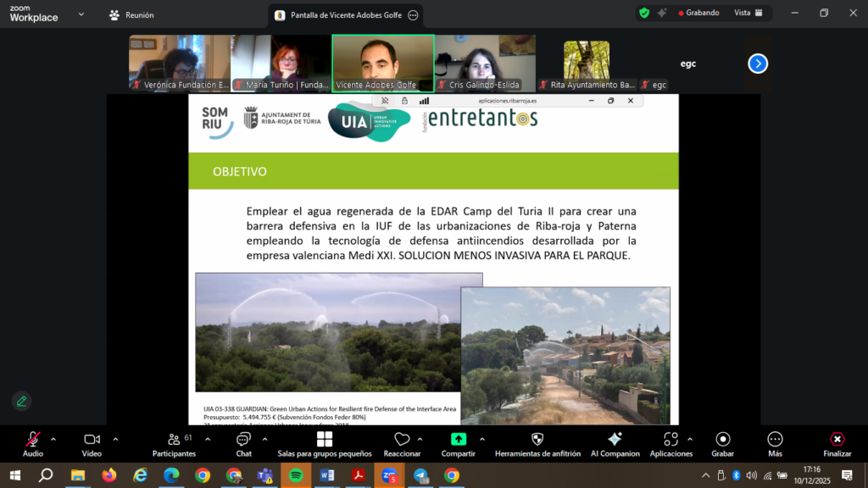Open Reaccionar heart menu
Image resolution: width=868 pixels, height=488 pixels.
[402, 444]
